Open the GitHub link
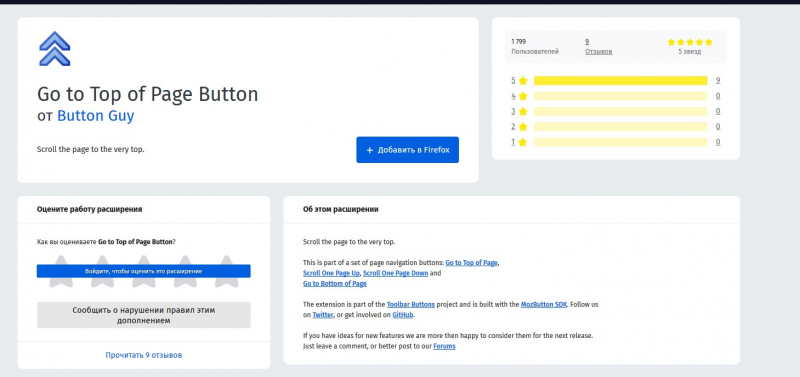The image size is (800, 377). pos(403,315)
